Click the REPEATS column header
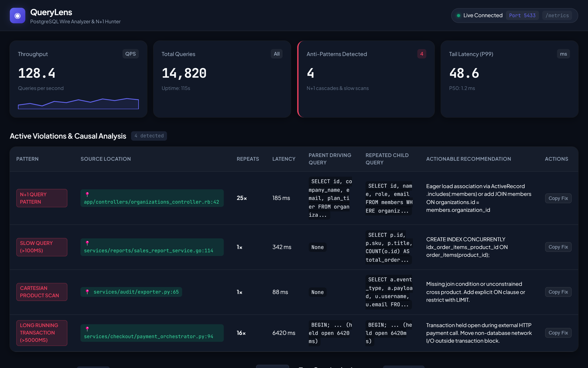The height and width of the screenshot is (368, 588). [248, 159]
